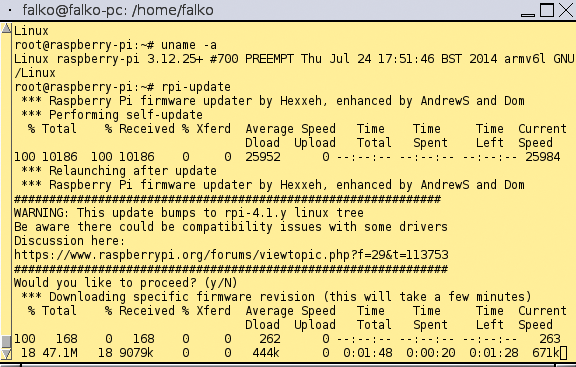This screenshot has width=576, height=367.
Task: Click the '*** Performing self-update' line
Action: [x=112, y=115]
